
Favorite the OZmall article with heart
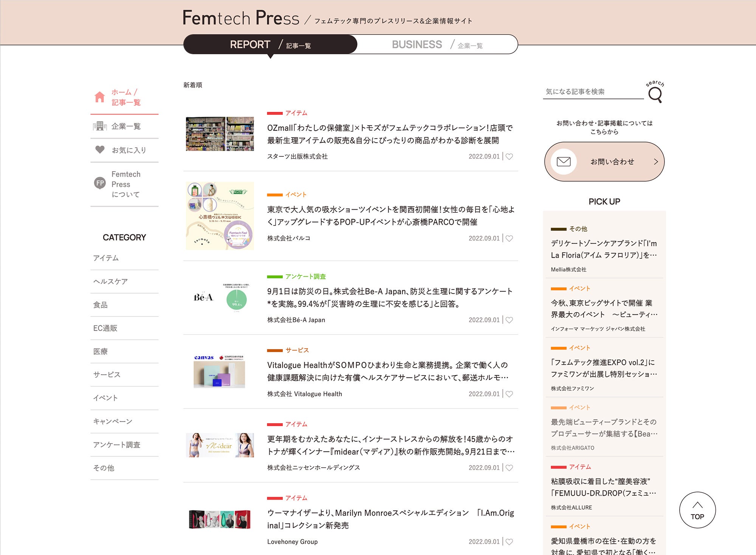pyautogui.click(x=509, y=156)
